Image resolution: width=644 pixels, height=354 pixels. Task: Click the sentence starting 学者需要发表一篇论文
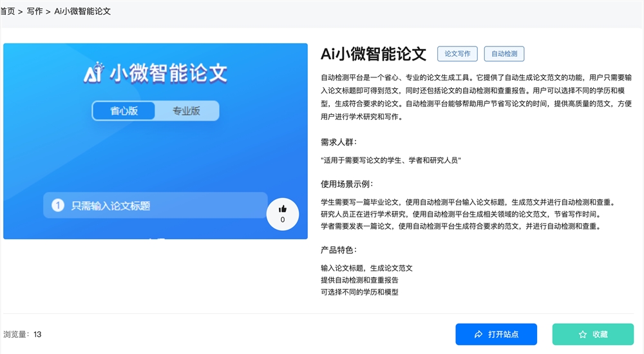pos(462,226)
